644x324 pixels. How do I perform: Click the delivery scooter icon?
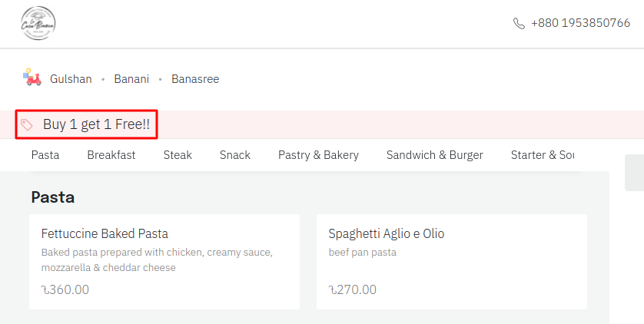(x=32, y=78)
